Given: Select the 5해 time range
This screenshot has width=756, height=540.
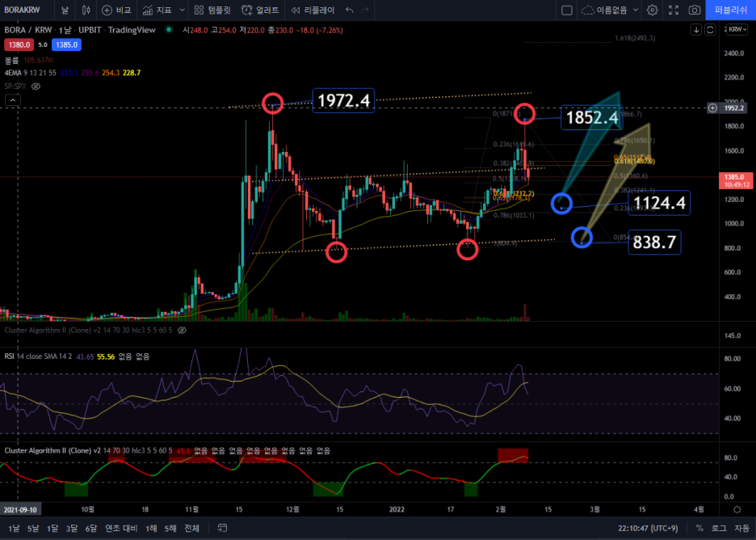Looking at the screenshot, I should [x=170, y=529].
